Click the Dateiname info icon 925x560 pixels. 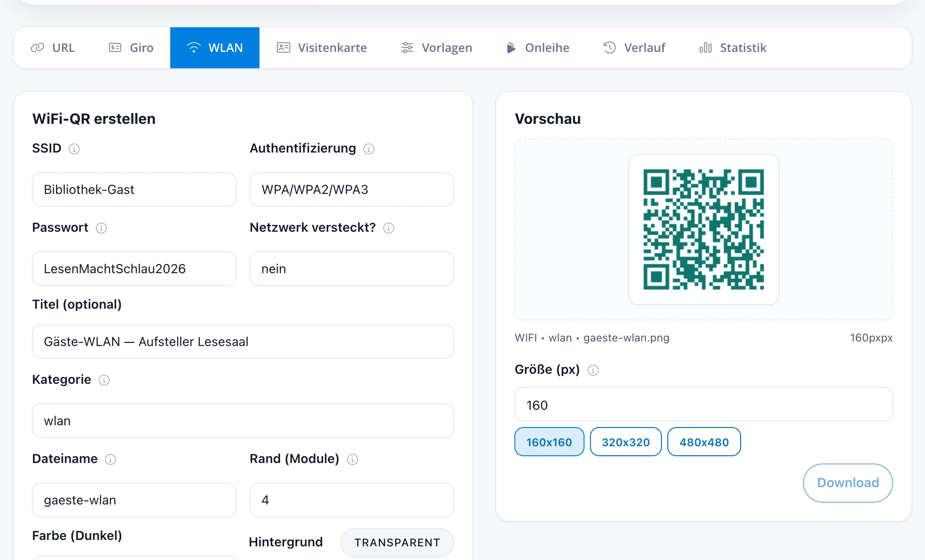(111, 459)
